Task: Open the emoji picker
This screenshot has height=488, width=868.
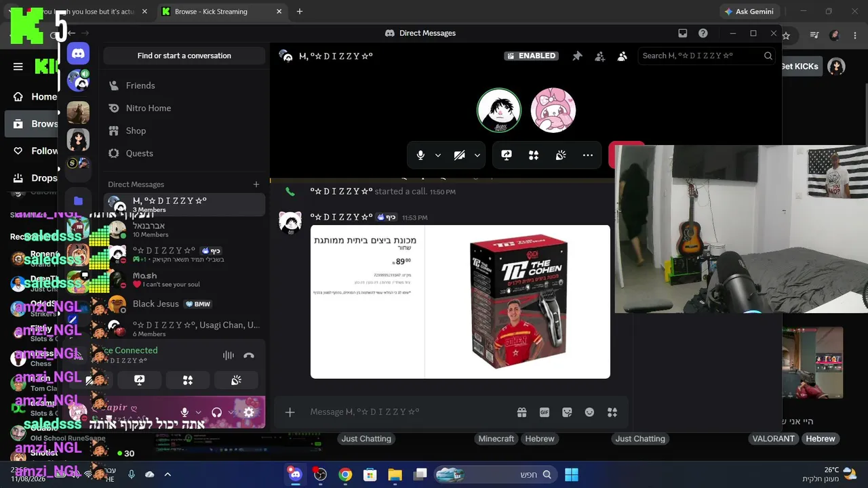Action: 589,412
